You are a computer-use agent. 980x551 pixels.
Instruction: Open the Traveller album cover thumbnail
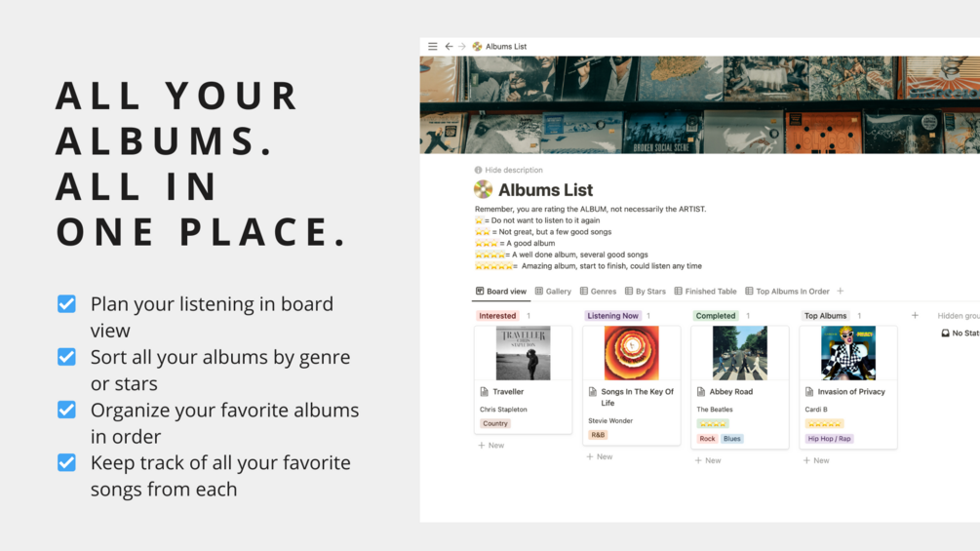[523, 353]
